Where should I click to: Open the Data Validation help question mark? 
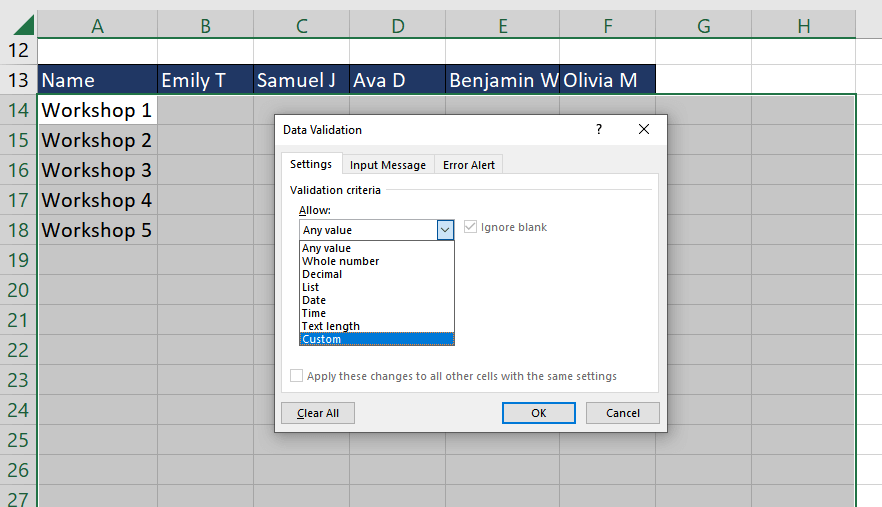598,129
